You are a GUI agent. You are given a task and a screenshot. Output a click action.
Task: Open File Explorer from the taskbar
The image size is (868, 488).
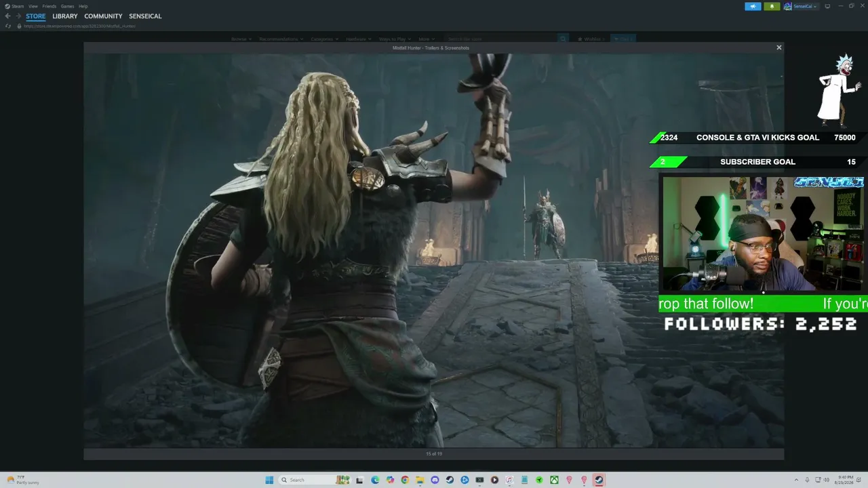tap(420, 480)
